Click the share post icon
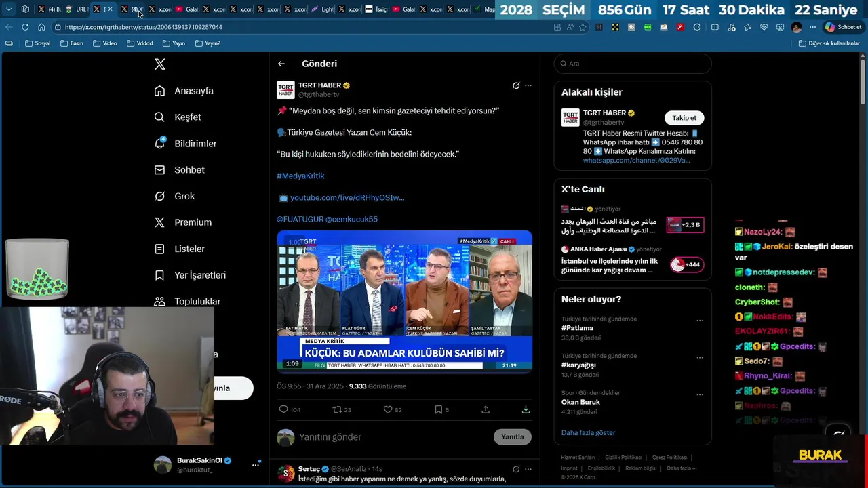 pos(486,409)
